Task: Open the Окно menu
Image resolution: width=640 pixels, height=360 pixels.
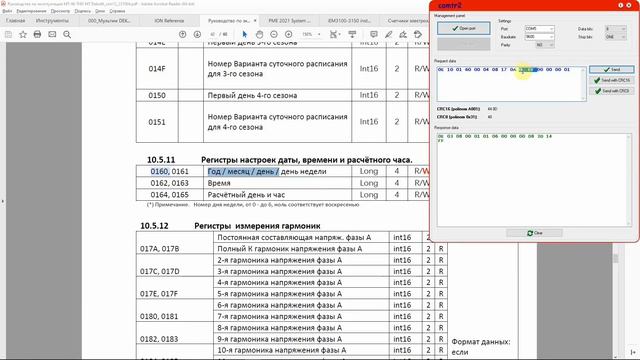Action: pos(100,11)
